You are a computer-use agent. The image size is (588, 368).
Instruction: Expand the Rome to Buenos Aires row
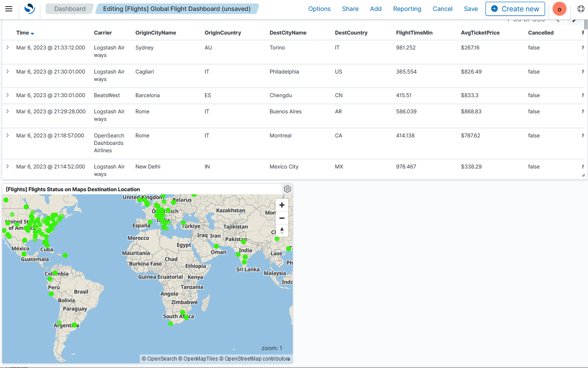(x=7, y=111)
